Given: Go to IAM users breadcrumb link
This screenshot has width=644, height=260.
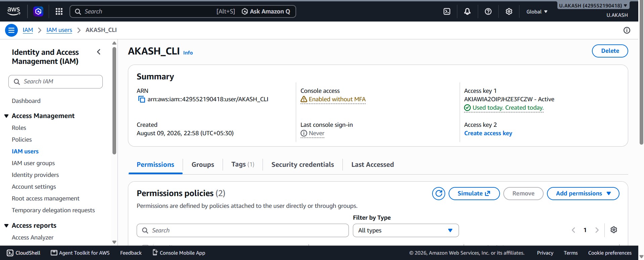Looking at the screenshot, I should [x=59, y=30].
